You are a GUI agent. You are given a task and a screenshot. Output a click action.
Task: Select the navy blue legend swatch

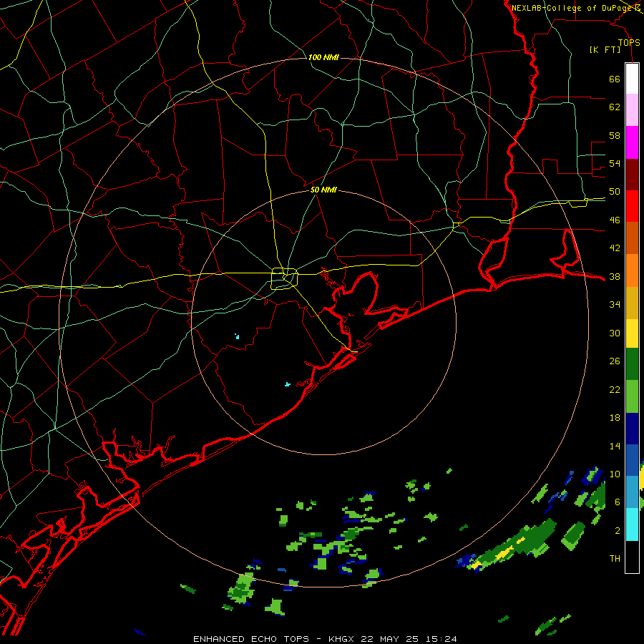click(632, 429)
